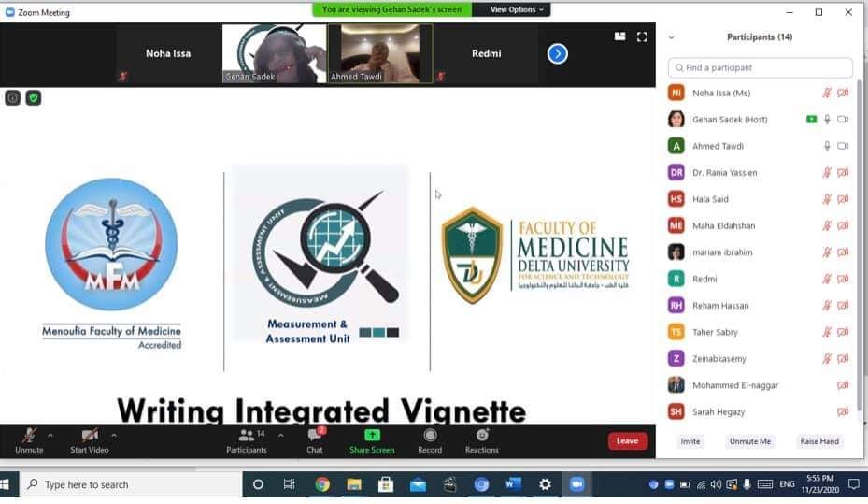Image resolution: width=868 pixels, height=504 pixels.
Task: Select participant Mohammed El-naggar
Action: coord(760,385)
